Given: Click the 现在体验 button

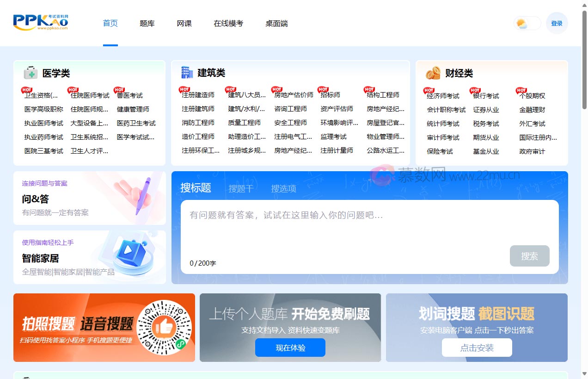Looking at the screenshot, I should pyautogui.click(x=290, y=348).
